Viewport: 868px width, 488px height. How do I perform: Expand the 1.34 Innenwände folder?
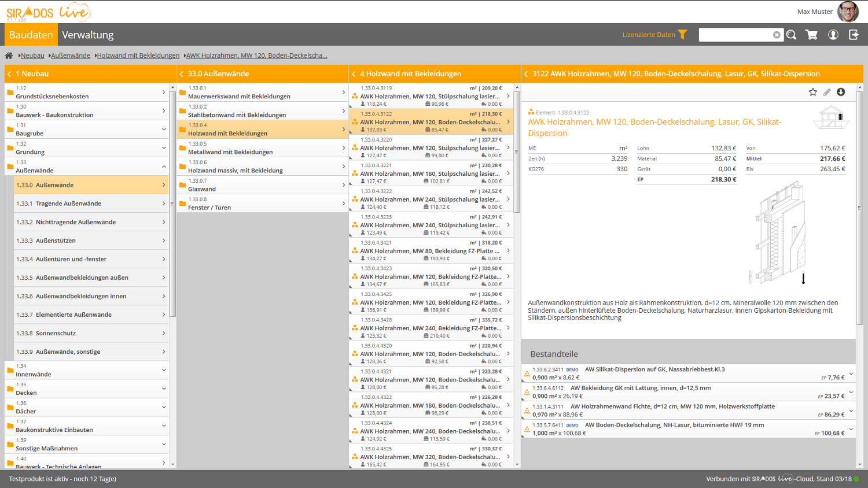(x=164, y=370)
